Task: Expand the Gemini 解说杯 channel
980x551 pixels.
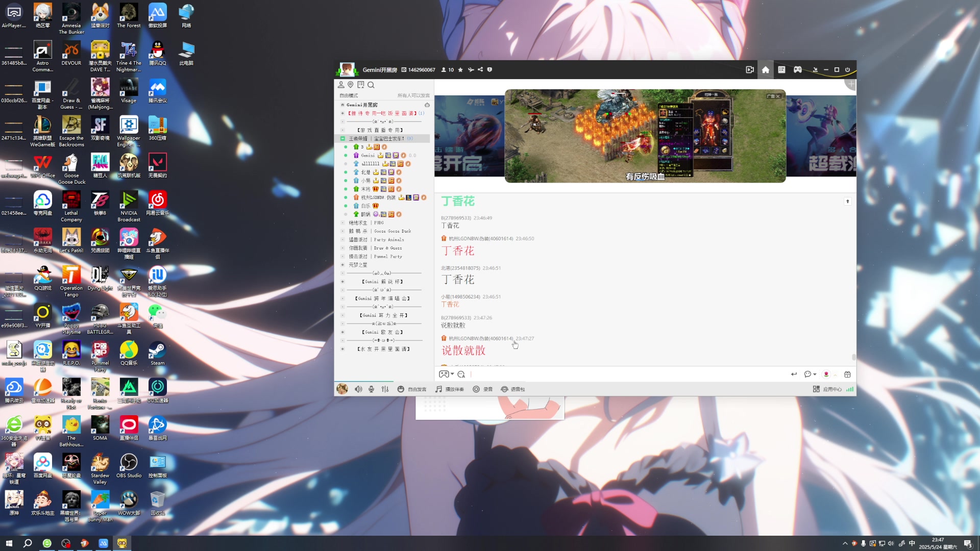Action: point(342,282)
